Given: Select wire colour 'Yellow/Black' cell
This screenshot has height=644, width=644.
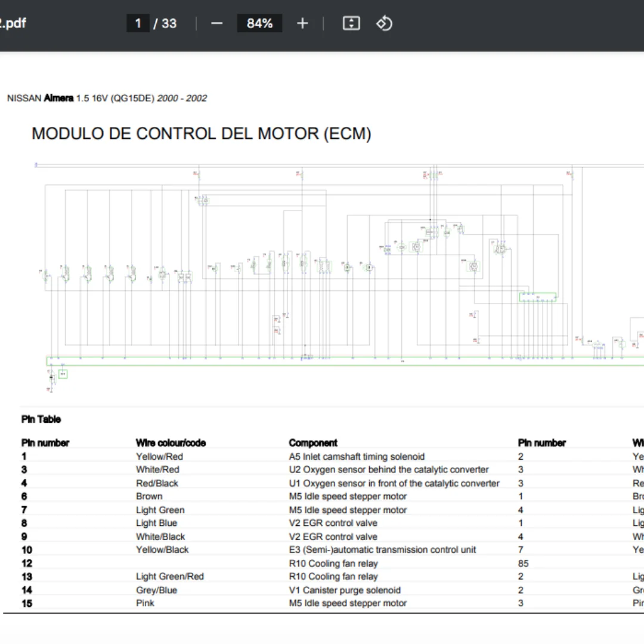Looking at the screenshot, I should point(162,550).
